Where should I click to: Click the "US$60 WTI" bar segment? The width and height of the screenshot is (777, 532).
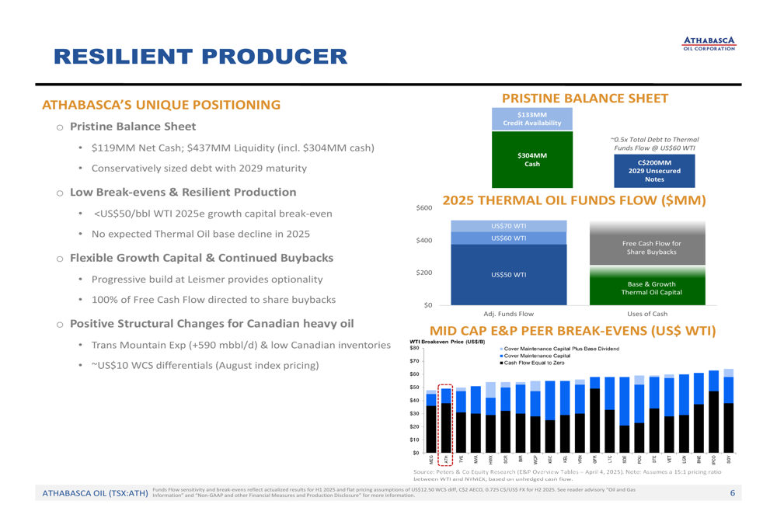[x=509, y=238]
